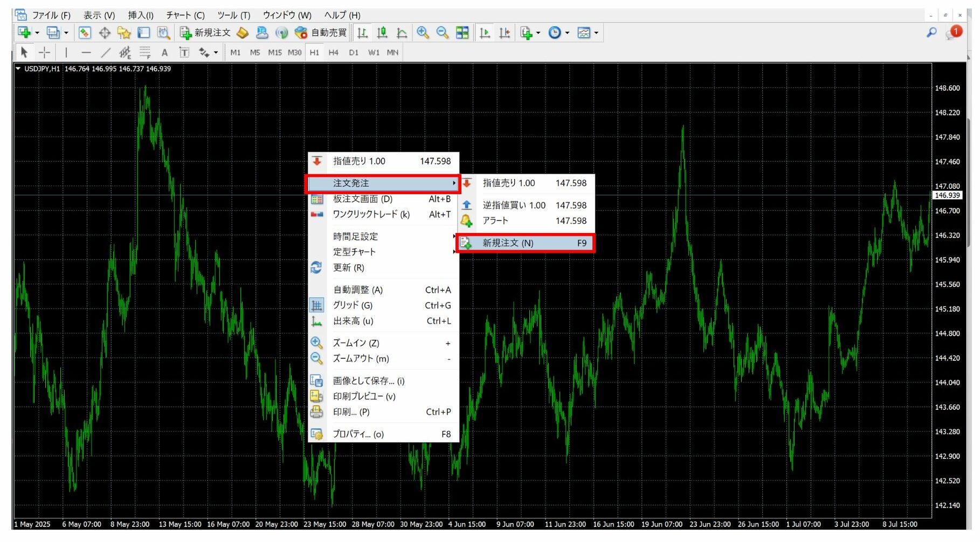Open the indicators dropdown arrow
980x542 pixels.
pos(537,32)
